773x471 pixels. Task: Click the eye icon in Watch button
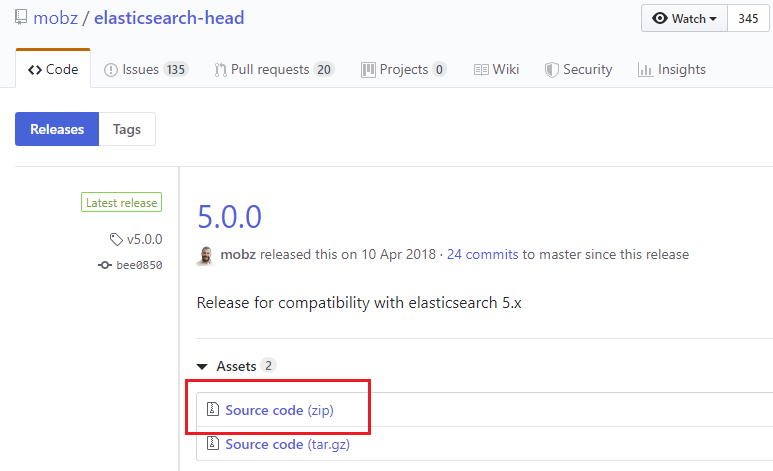click(660, 18)
